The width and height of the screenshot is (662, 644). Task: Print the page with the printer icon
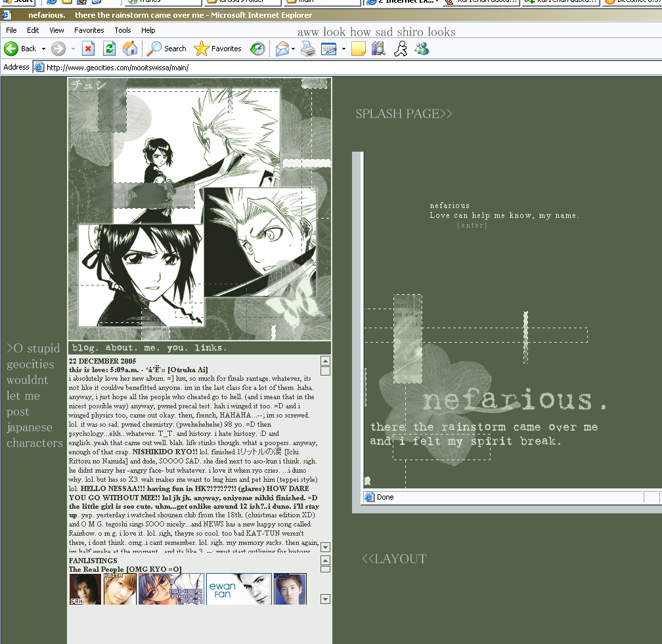(308, 49)
